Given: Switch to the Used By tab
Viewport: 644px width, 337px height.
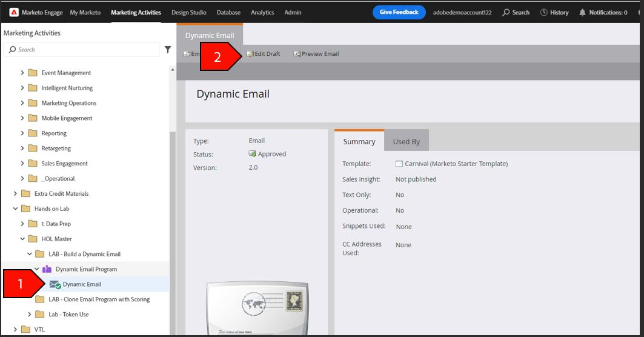Looking at the screenshot, I should (x=406, y=141).
